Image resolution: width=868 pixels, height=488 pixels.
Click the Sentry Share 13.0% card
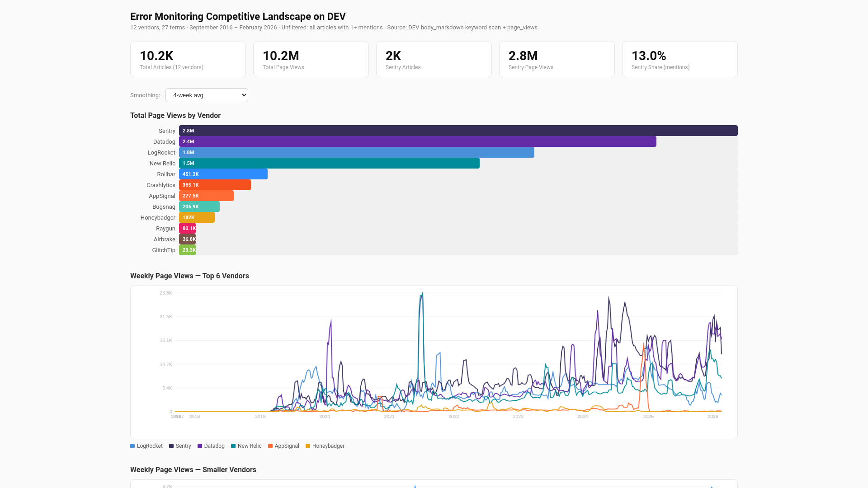679,60
